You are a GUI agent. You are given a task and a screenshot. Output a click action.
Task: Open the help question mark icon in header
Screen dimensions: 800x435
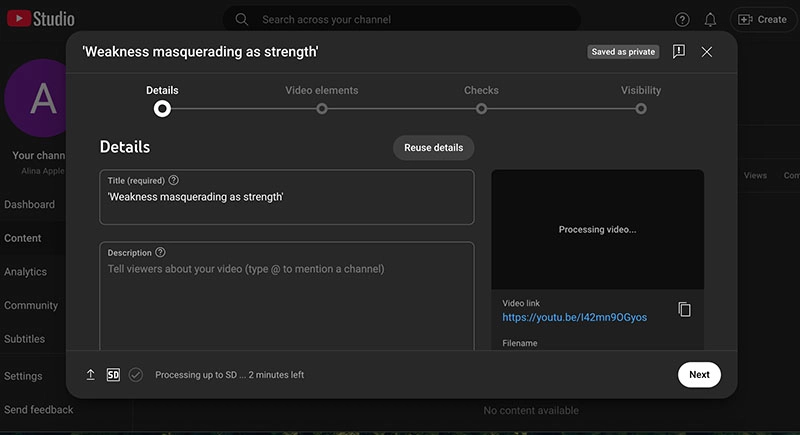682,19
